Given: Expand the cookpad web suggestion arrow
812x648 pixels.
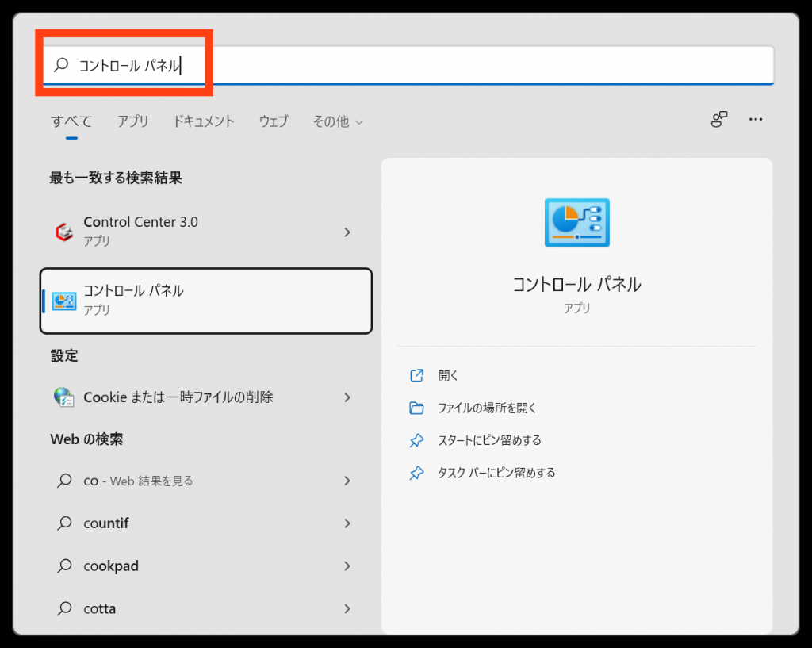Looking at the screenshot, I should click(347, 566).
